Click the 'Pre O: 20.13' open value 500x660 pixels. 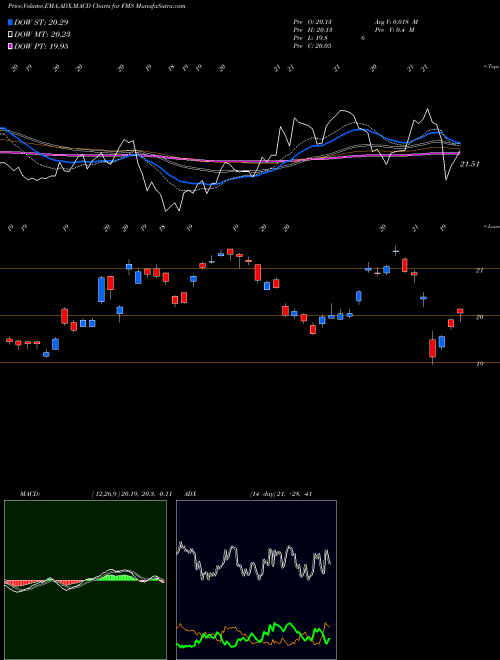[312, 22]
